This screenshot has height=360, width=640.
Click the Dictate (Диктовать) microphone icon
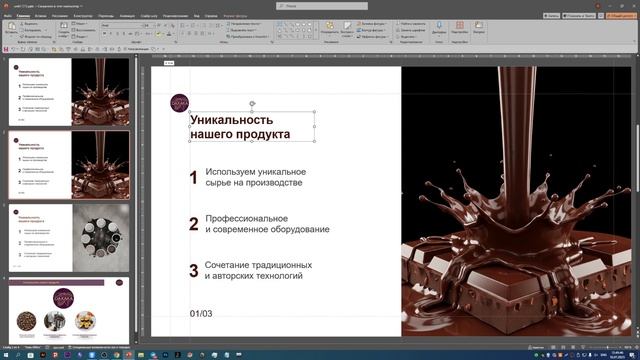click(439, 26)
